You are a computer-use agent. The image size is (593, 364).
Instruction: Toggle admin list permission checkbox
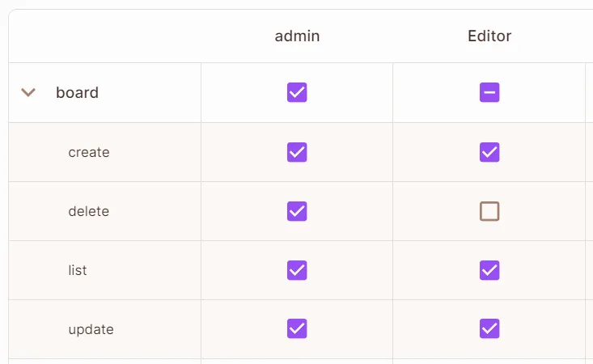point(297,270)
